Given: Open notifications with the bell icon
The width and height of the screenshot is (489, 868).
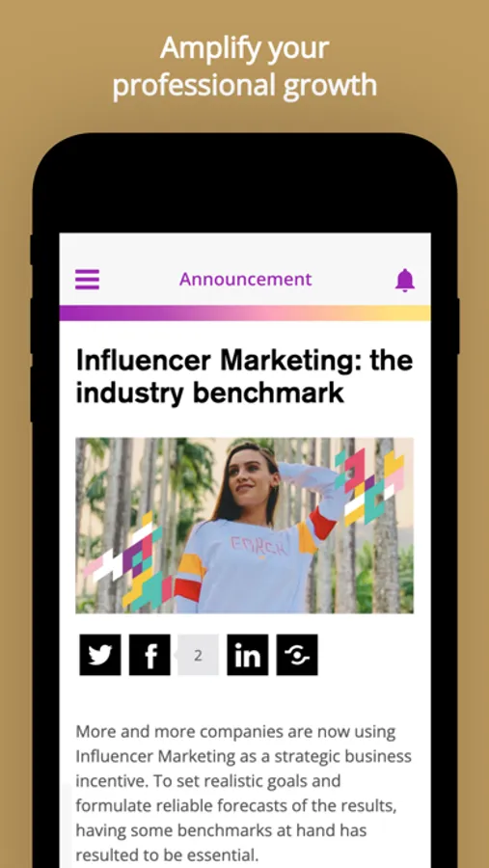Looking at the screenshot, I should 405,280.
